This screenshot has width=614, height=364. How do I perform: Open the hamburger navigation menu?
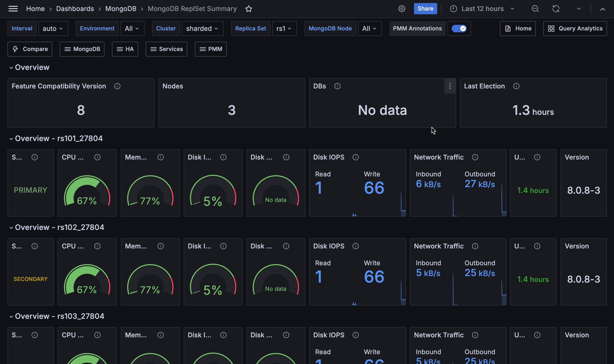click(13, 9)
